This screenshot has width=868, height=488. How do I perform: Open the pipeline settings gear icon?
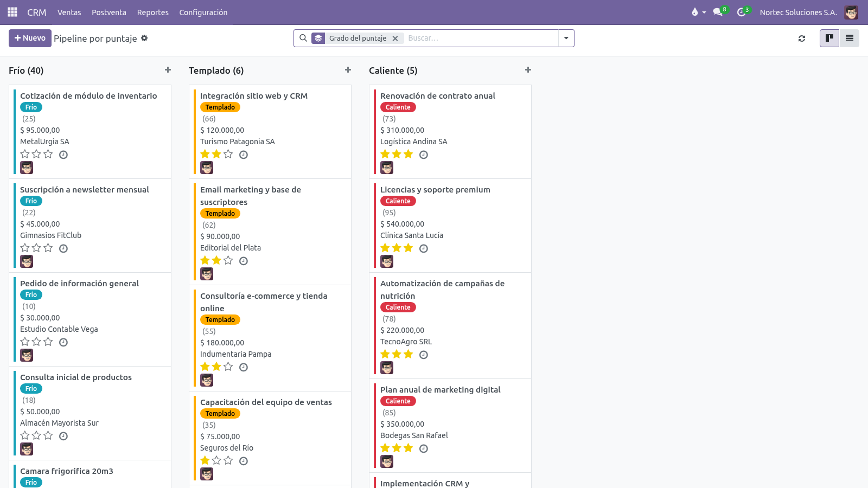coord(144,38)
